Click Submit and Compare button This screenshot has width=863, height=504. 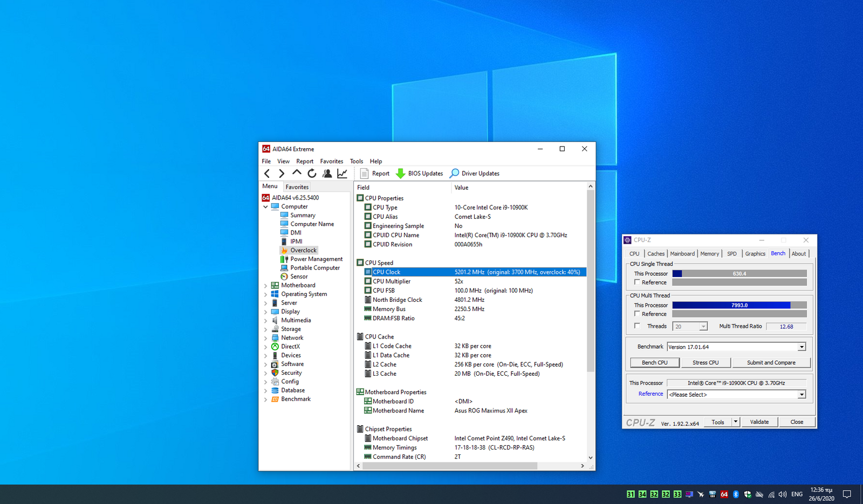coord(771,363)
